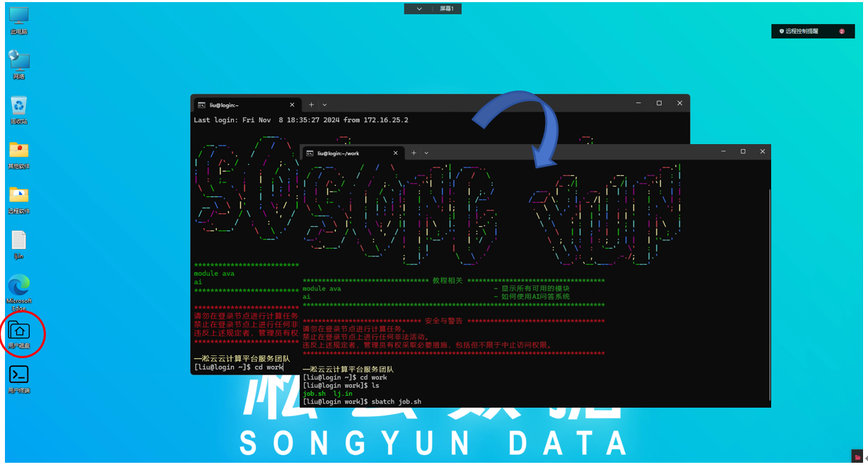Viewport: 868px width, 467px height.
Task: Click the sbatch job.sh command line
Action: 362,402
